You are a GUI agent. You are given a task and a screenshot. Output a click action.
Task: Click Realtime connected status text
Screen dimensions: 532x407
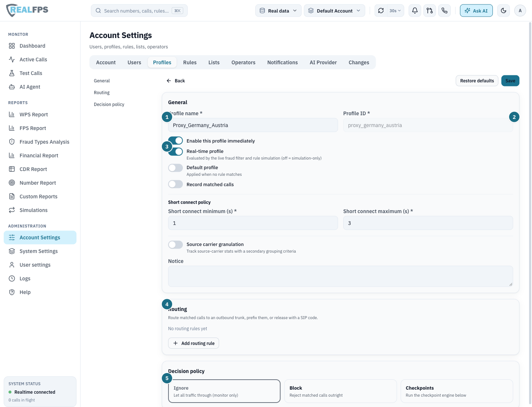click(35, 392)
